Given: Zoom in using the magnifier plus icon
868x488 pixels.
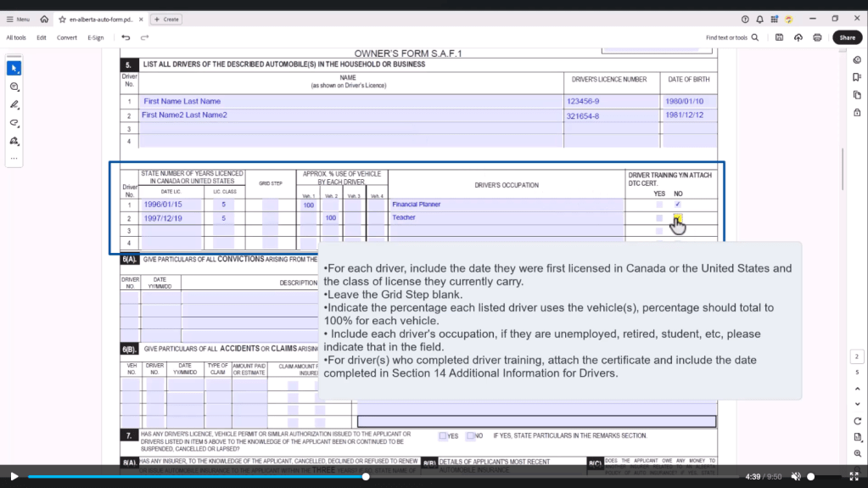Looking at the screenshot, I should point(858,453).
